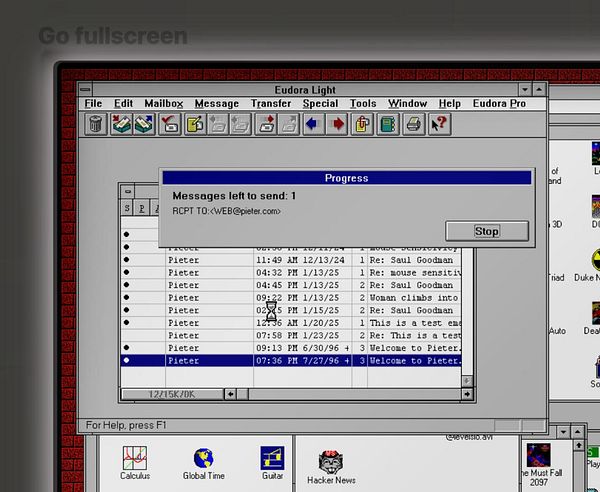Click the P priority column header
600x492 pixels.
click(x=142, y=209)
